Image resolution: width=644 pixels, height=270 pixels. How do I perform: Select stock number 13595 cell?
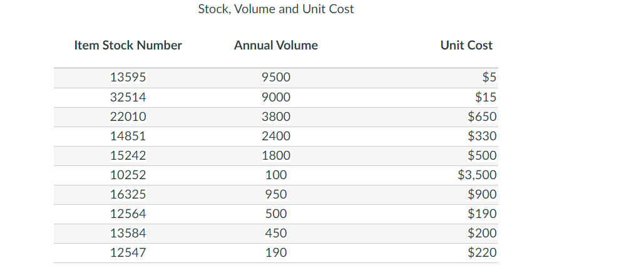tap(128, 78)
